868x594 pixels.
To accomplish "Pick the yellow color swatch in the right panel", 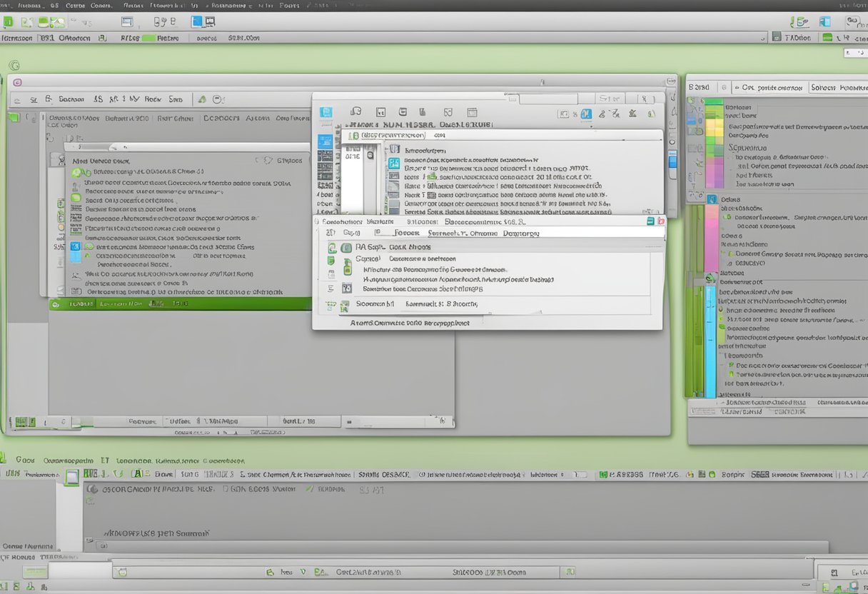I will pyautogui.click(x=714, y=129).
